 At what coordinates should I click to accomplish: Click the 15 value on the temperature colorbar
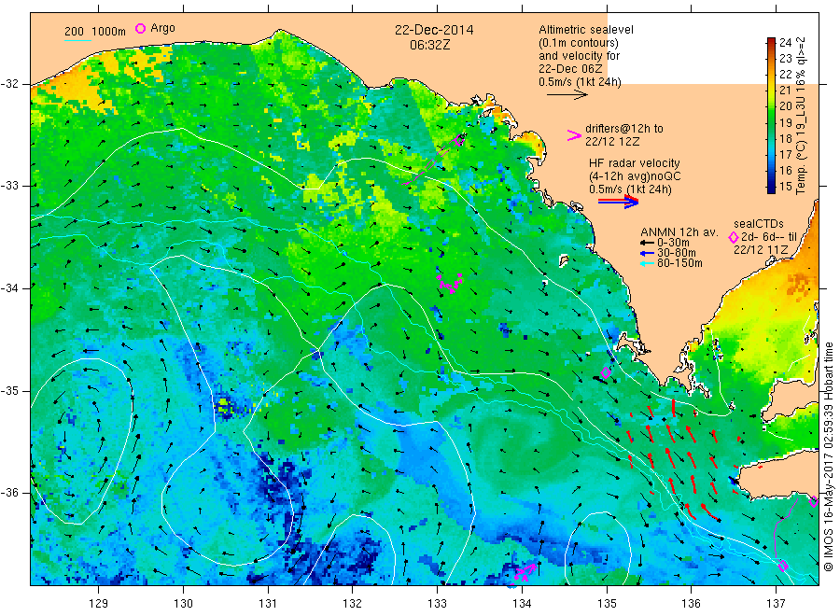785,187
